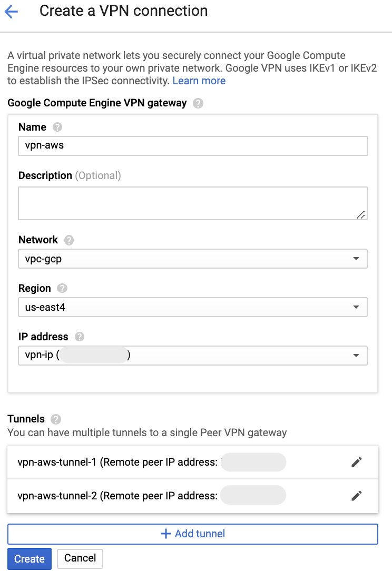
Task: Show help for the Region field
Action: [x=62, y=289]
